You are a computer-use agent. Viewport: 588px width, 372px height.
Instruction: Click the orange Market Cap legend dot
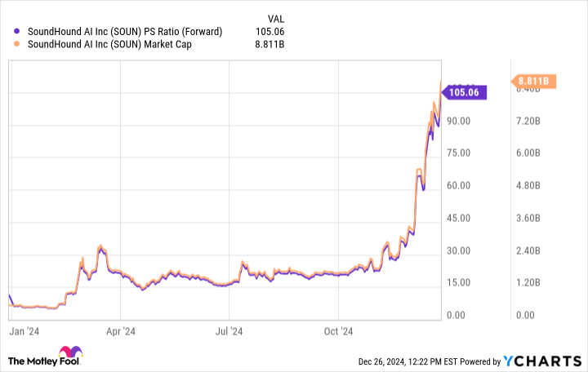coord(16,44)
